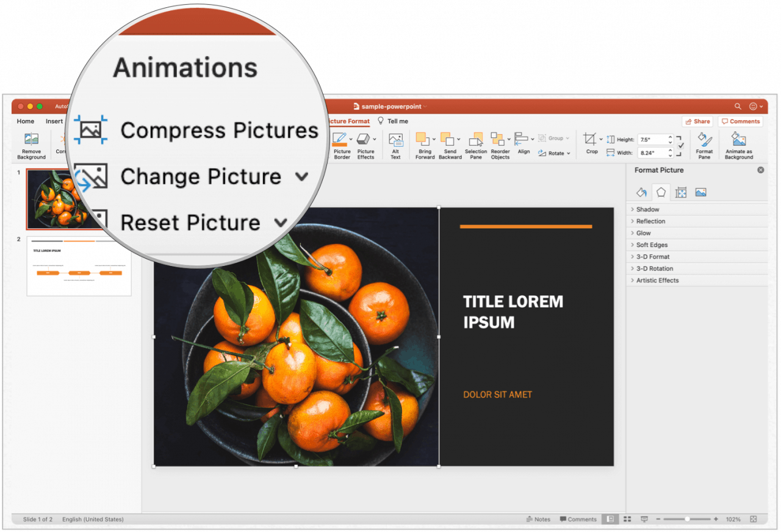This screenshot has width=781, height=532.
Task: Open the Align dropdown arrow
Action: [532, 139]
